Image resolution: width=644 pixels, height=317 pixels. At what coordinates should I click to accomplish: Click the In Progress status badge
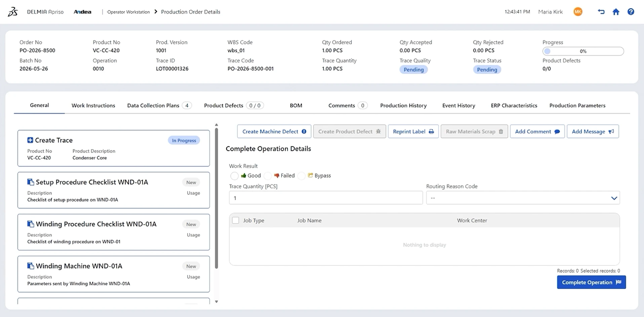184,140
